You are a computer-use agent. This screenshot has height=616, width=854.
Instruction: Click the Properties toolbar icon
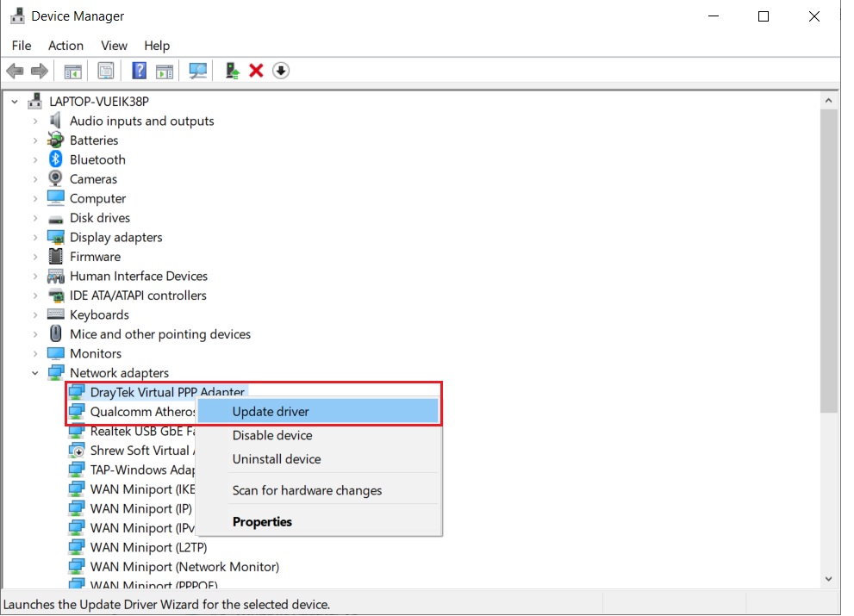click(106, 70)
